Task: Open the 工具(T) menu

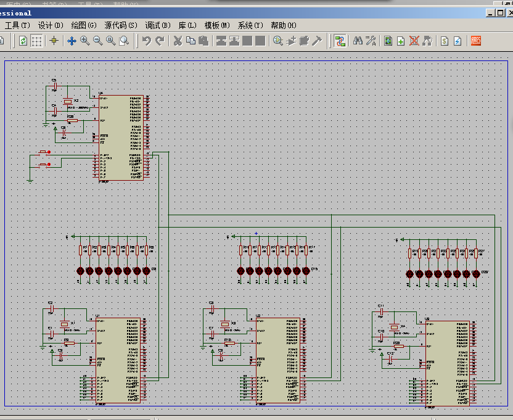Action: point(17,25)
